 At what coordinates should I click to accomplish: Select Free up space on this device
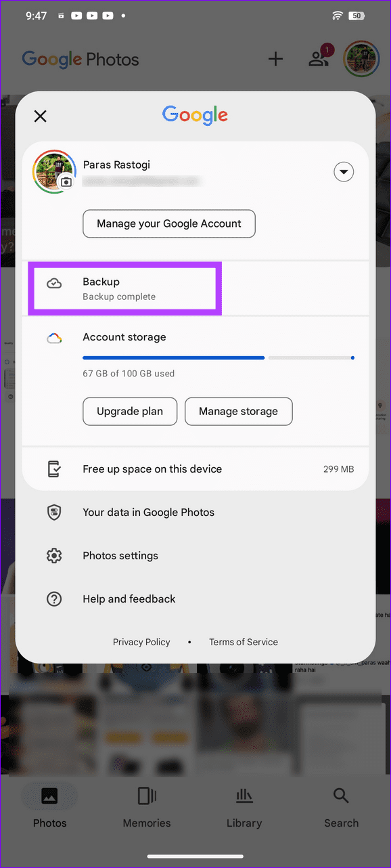point(195,469)
